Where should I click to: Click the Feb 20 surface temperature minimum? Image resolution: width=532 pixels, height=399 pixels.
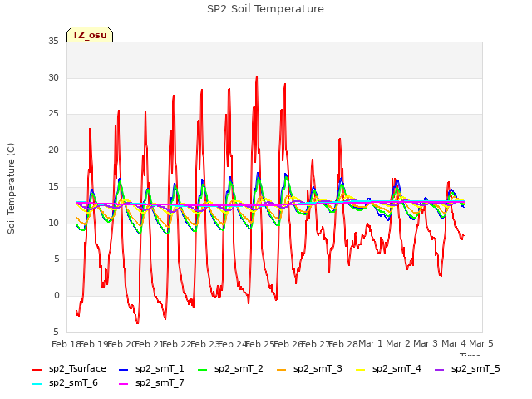point(137,323)
